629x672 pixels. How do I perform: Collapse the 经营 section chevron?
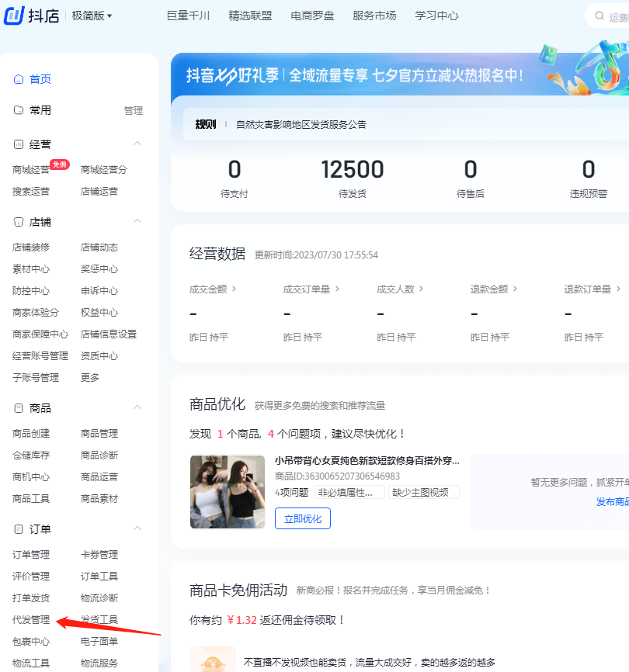tap(137, 144)
